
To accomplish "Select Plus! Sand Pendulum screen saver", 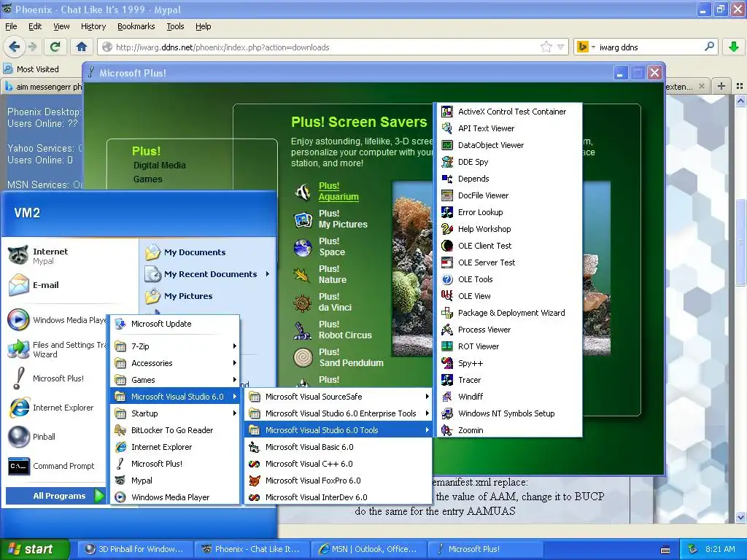I will click(x=351, y=357).
